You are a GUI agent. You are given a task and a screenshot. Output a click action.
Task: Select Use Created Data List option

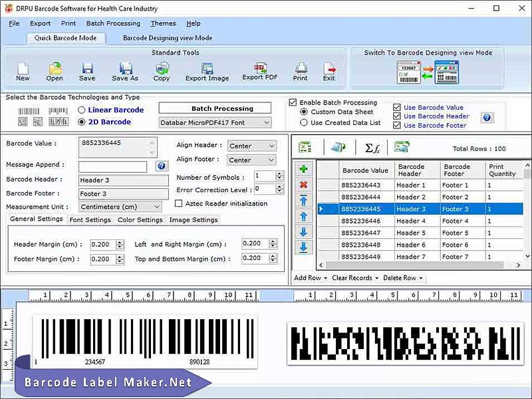pos(304,122)
